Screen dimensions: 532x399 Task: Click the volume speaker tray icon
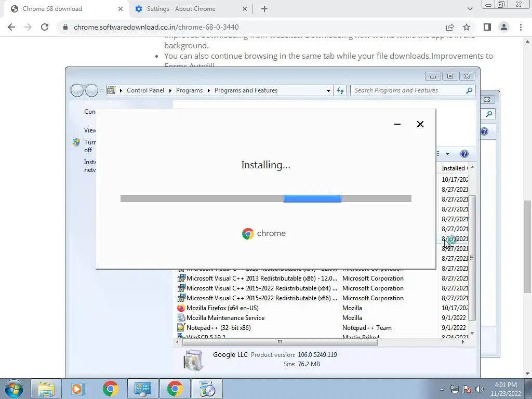(479, 389)
